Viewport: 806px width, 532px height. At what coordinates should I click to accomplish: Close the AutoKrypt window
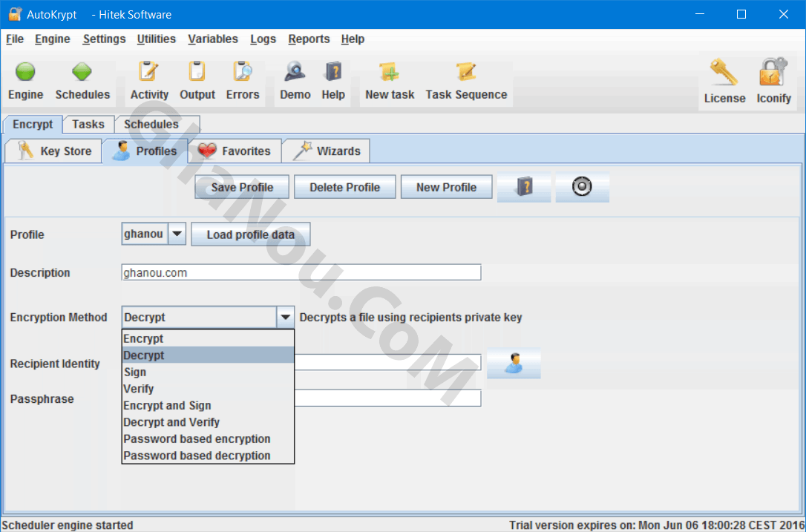pos(784,14)
